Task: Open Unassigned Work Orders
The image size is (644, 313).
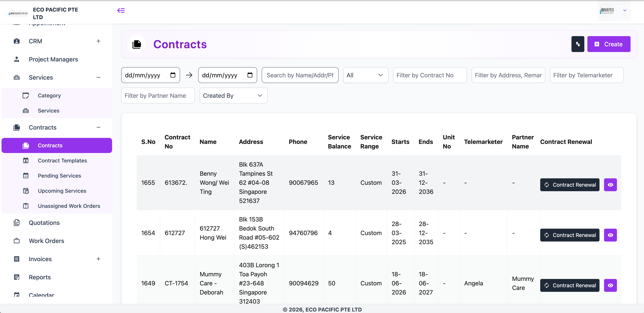Action: [x=57, y=206]
